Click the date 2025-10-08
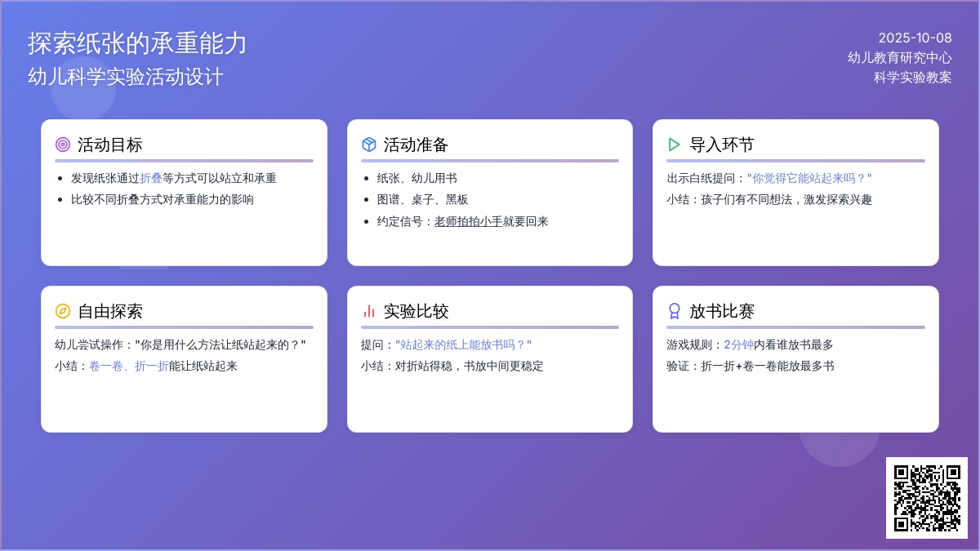Screen dimensions: 980x551 [915, 38]
